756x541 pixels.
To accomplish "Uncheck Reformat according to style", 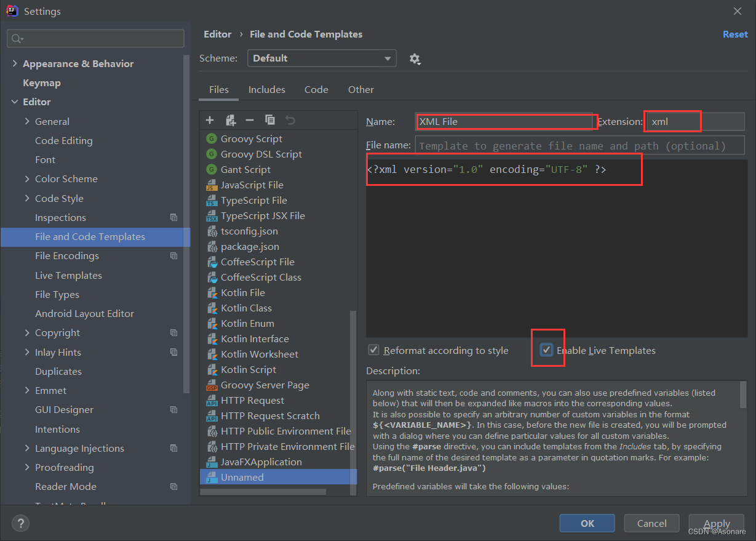I will coord(373,350).
